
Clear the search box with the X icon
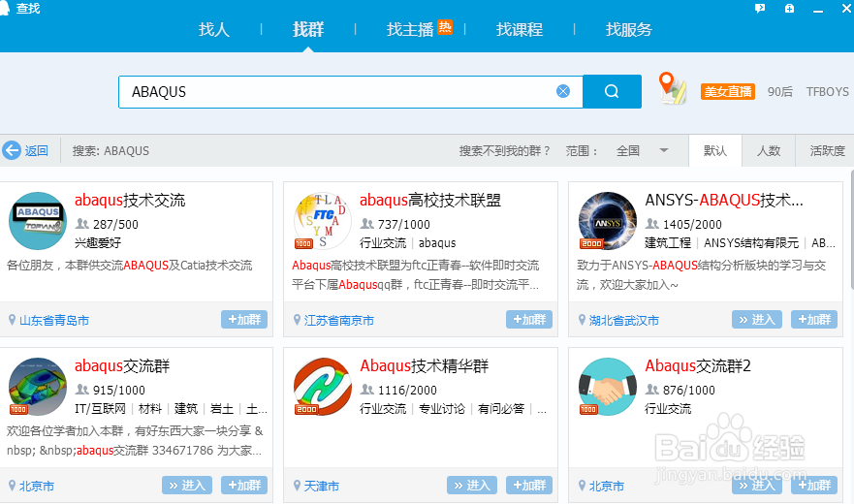(563, 91)
